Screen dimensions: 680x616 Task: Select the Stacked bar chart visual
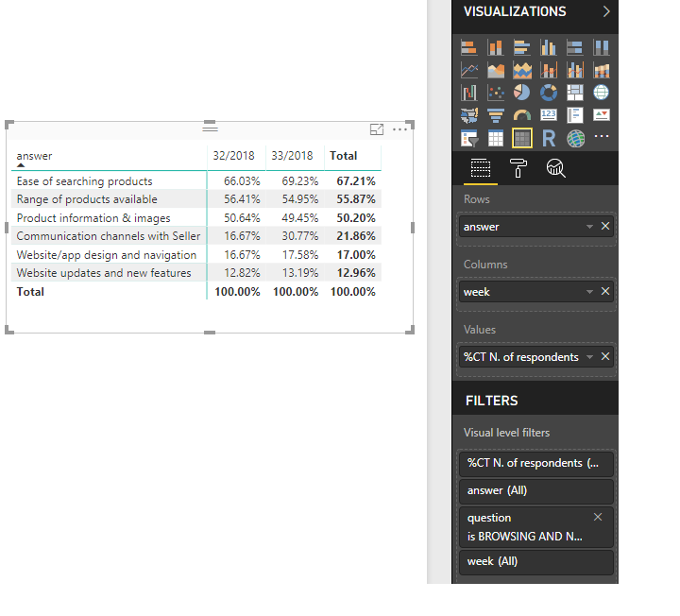click(469, 48)
